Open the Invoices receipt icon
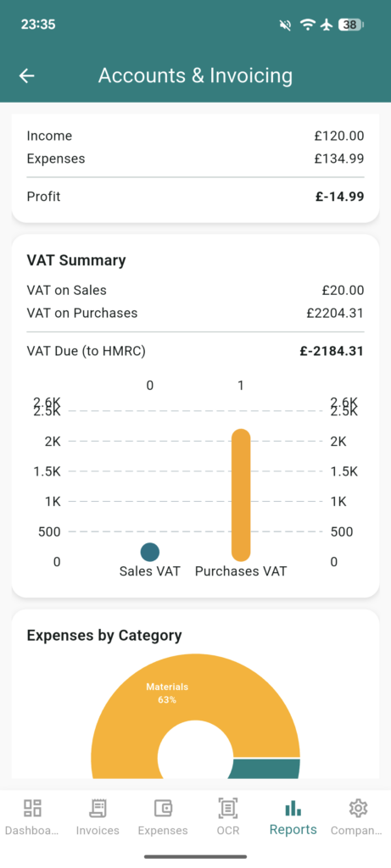 click(98, 808)
